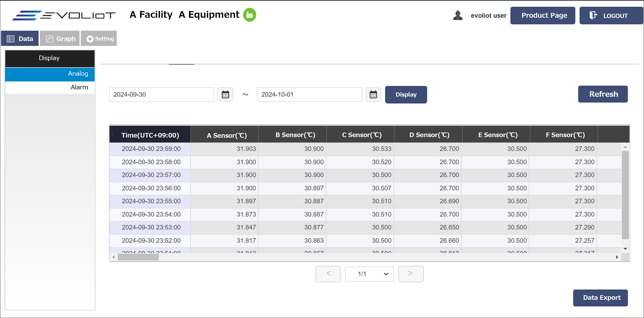Image resolution: width=644 pixels, height=318 pixels.
Task: Switch to the Graph tab
Action: click(60, 38)
